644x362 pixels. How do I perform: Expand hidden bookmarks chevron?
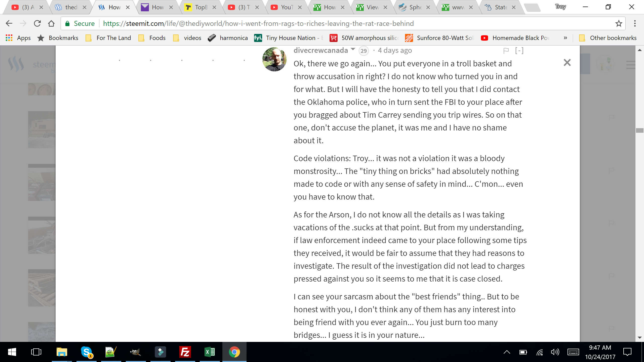[565, 38]
